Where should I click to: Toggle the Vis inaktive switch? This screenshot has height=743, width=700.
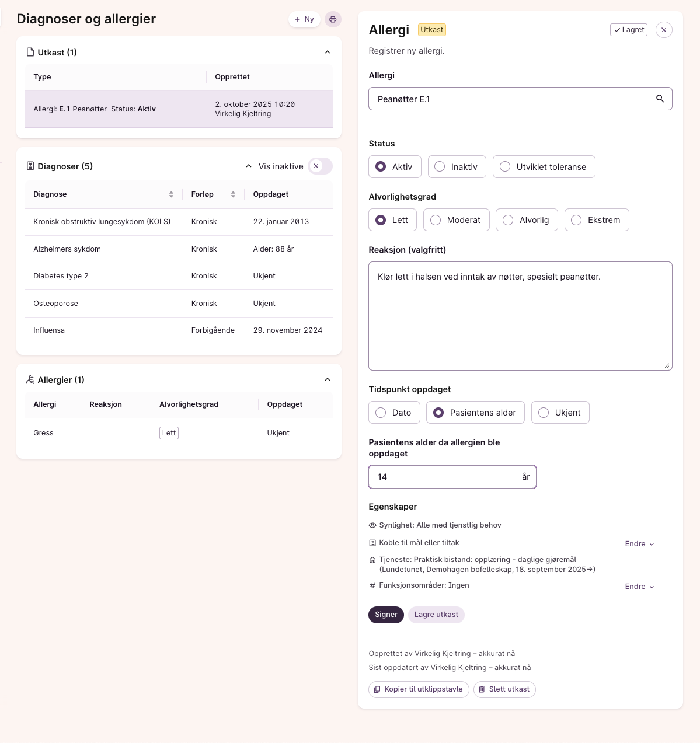320,166
